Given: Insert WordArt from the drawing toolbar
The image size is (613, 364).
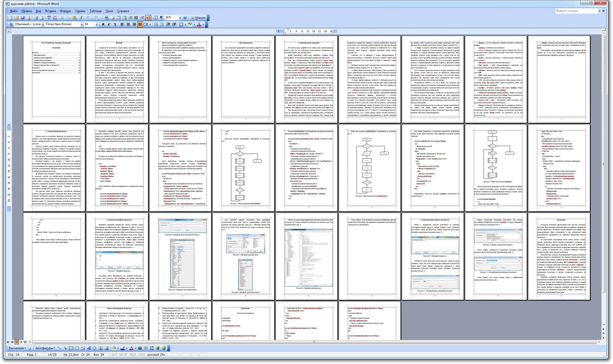Looking at the screenshot, I should coord(89,348).
